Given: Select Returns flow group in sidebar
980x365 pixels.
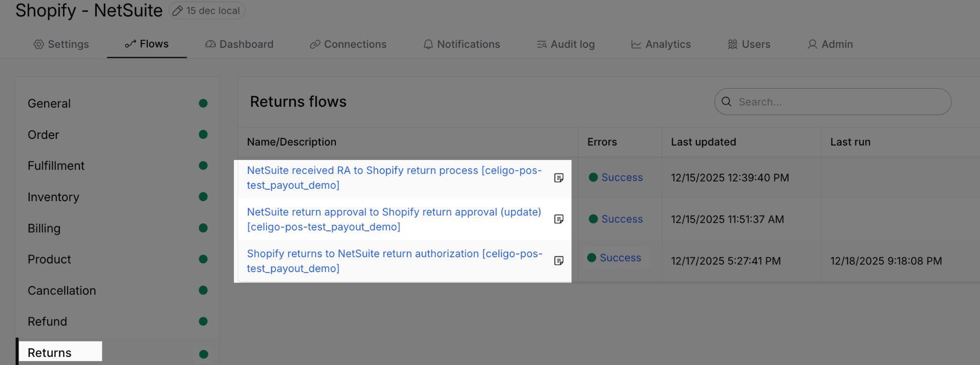Looking at the screenshot, I should [x=118, y=353].
